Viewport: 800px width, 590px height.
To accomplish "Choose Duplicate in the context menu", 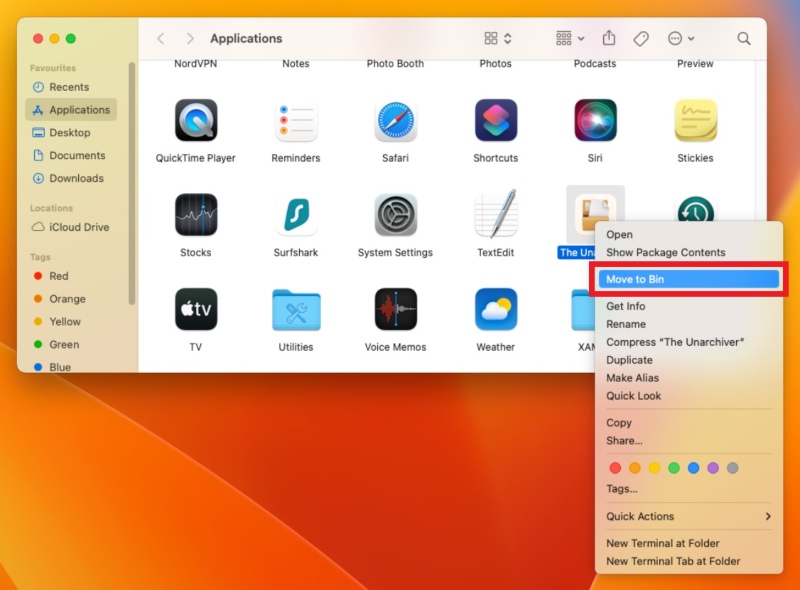I will click(688, 360).
